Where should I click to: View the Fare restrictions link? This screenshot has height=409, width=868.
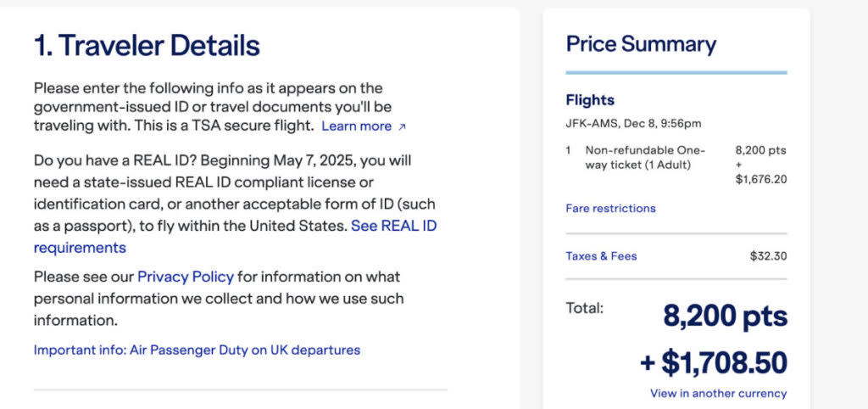(x=610, y=208)
